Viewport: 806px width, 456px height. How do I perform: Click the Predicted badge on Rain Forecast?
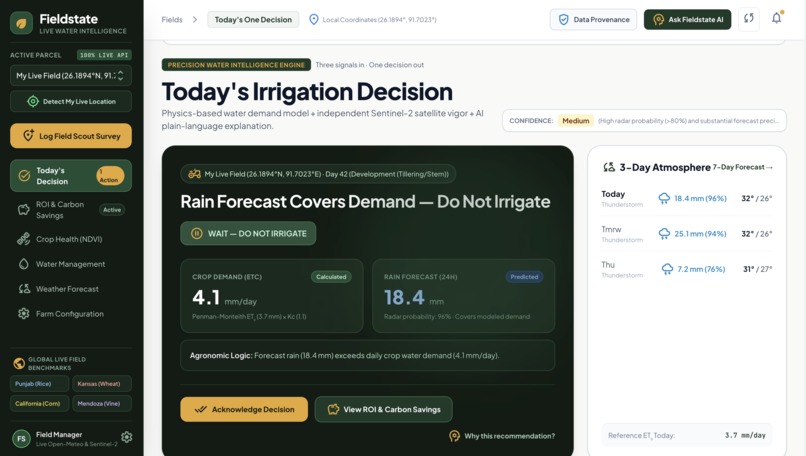click(524, 277)
